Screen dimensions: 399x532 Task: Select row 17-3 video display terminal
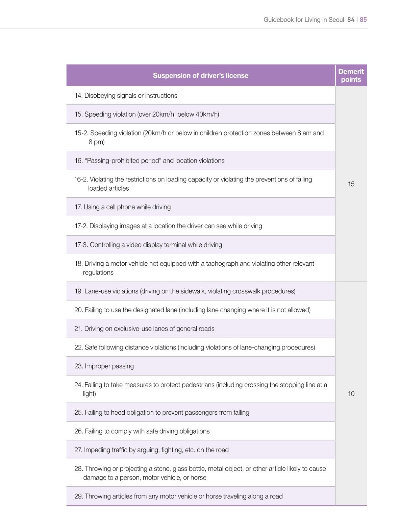[201, 245]
